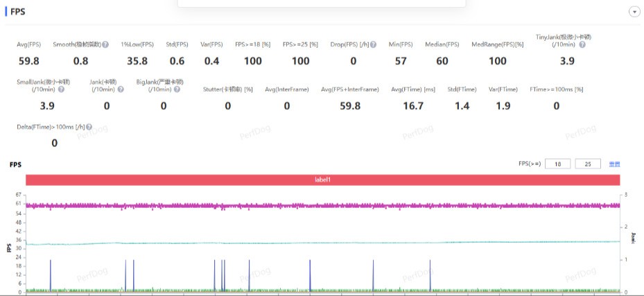Click the first blue jank spike in chart
The width and height of the screenshot is (644, 296).
coord(51,275)
